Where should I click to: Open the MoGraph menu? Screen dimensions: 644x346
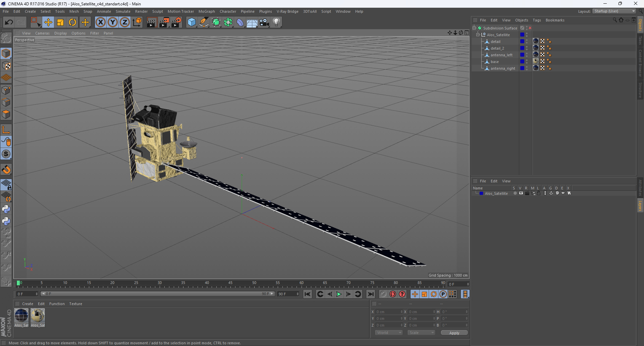tap(207, 11)
